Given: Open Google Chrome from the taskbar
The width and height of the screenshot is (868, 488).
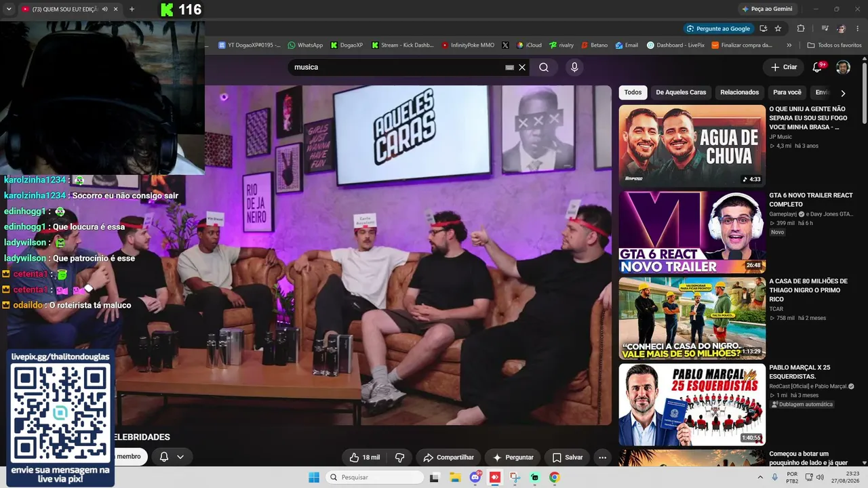Looking at the screenshot, I should [555, 477].
